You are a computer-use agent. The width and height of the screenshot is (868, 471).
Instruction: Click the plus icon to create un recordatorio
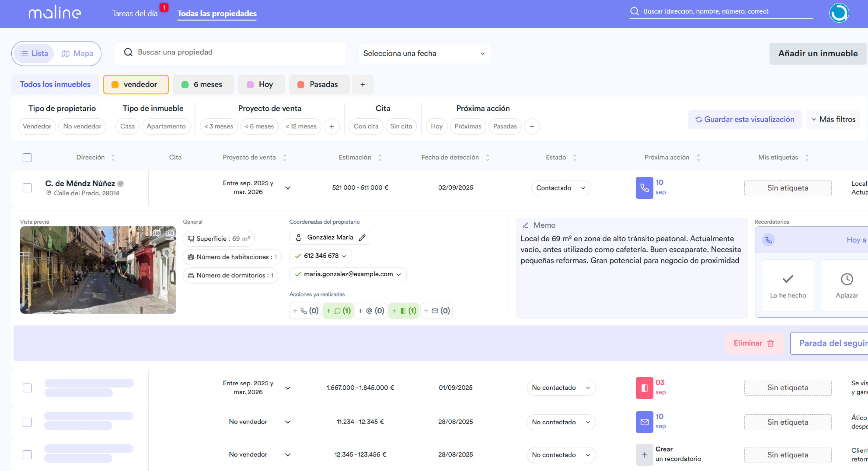pyautogui.click(x=644, y=454)
